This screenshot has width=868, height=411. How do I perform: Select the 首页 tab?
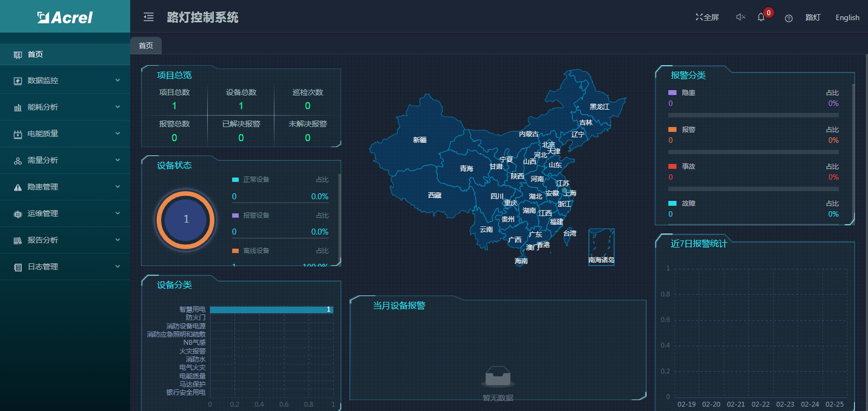[x=146, y=46]
